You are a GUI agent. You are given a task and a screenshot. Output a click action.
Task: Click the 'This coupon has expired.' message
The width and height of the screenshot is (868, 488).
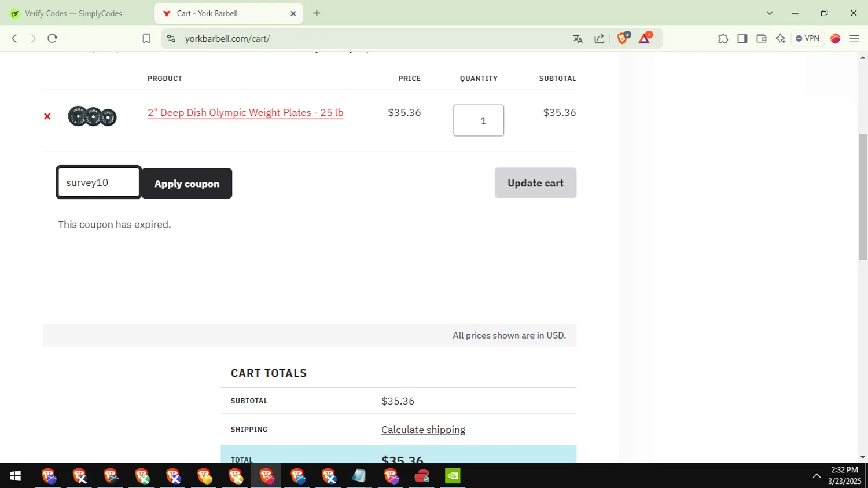(115, 225)
